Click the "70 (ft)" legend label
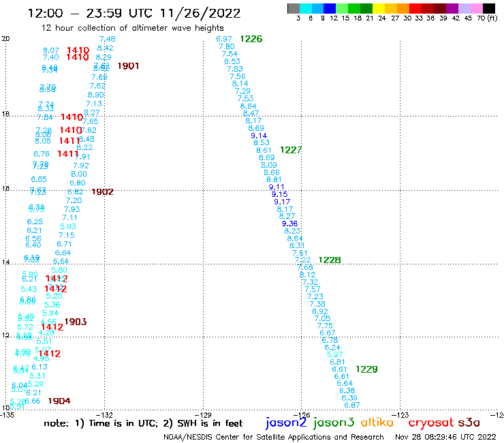This screenshot has height=443, width=504. click(487, 18)
